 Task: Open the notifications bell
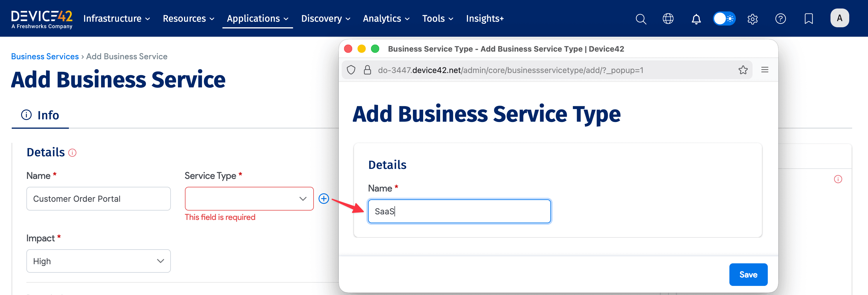pos(696,19)
